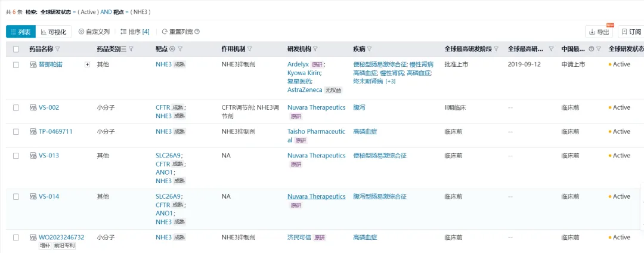
Task: Switch to the 可视化 view tab
Action: coord(54,32)
